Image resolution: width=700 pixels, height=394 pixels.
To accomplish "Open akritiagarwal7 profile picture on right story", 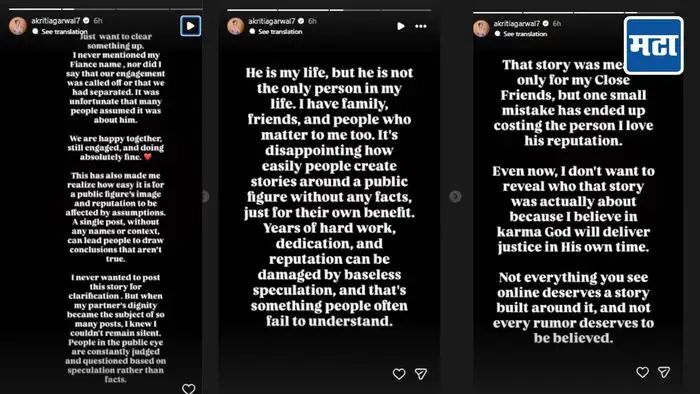I will pos(481,29).
